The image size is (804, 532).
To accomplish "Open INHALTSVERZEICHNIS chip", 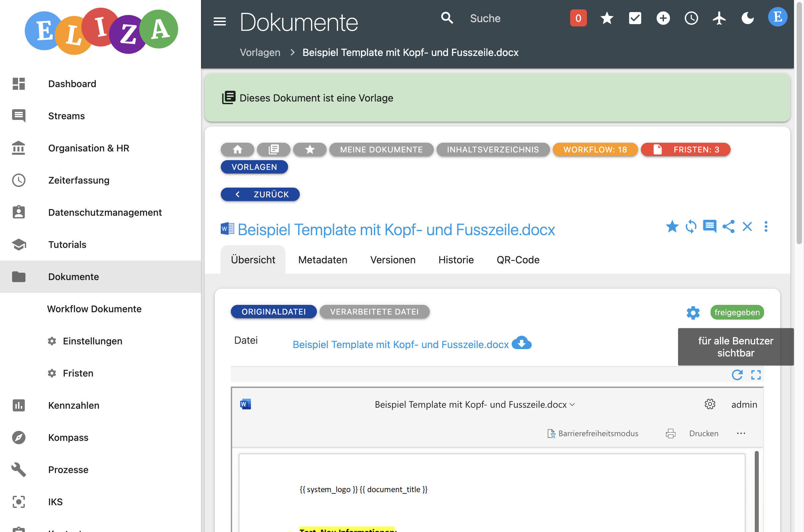I will click(493, 150).
